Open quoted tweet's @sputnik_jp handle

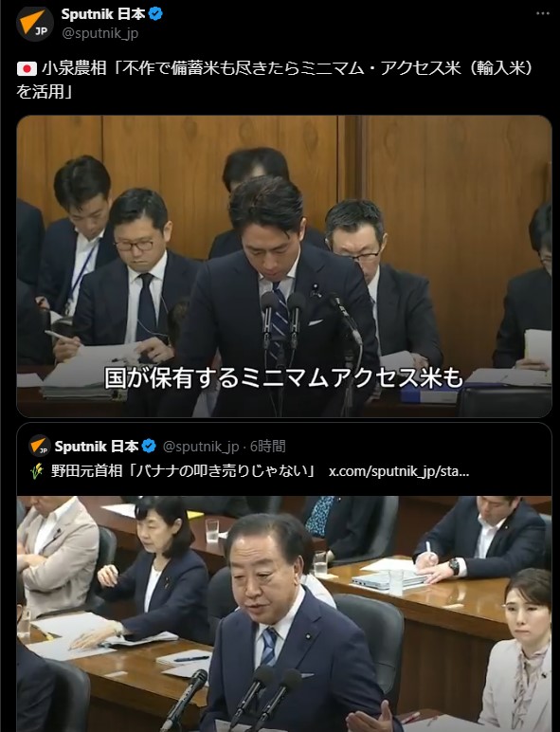[x=201, y=447]
